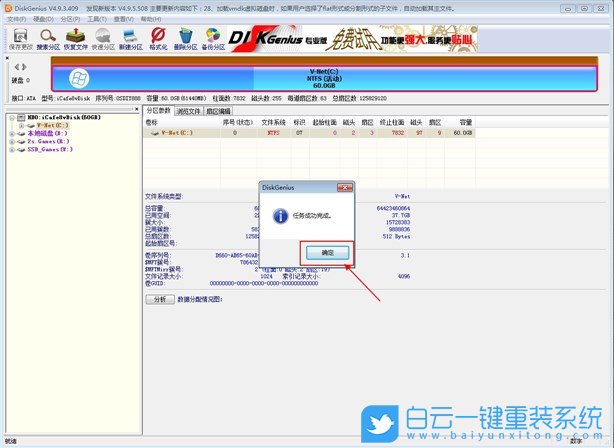Viewport: 614px width, 448px height.
Task: Click the 7832 end cylinder cell
Action: point(397,133)
